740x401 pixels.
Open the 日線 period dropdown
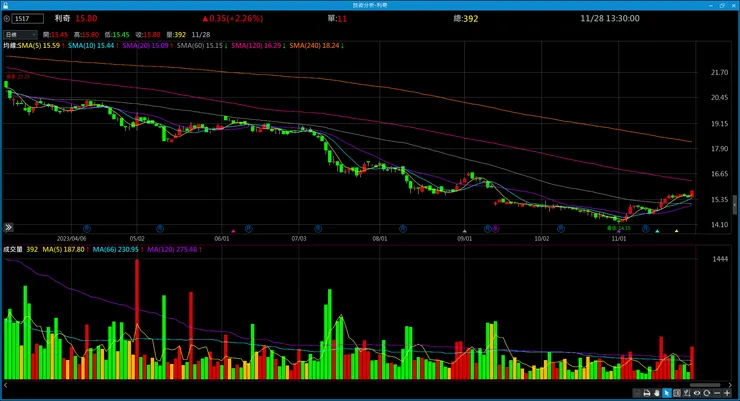tap(20, 34)
